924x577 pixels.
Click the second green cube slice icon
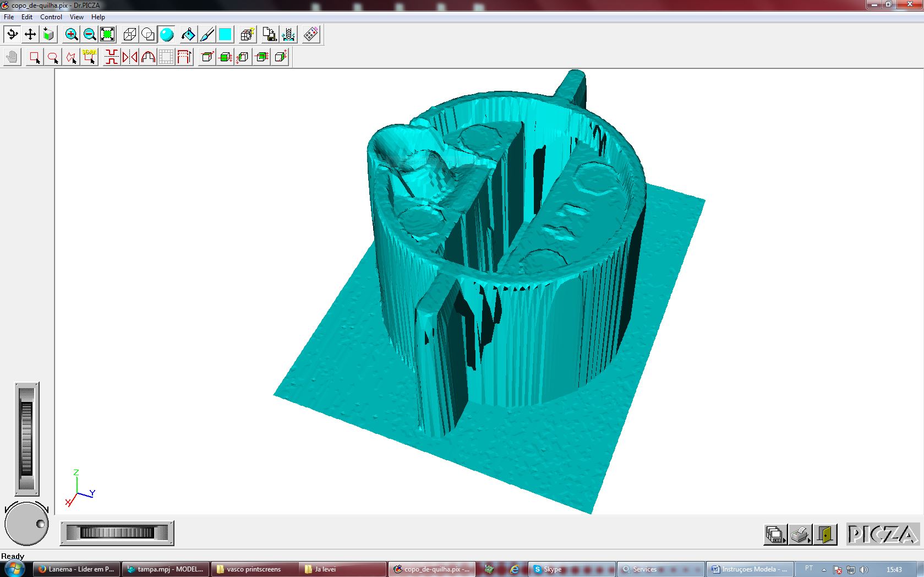coord(226,57)
